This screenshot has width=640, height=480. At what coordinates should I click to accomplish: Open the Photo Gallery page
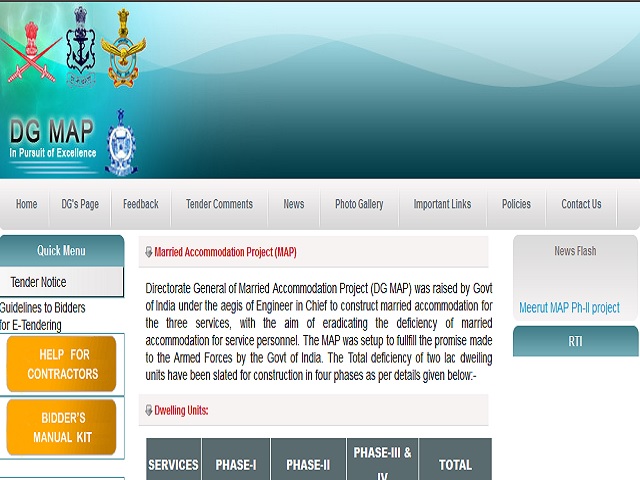(359, 204)
